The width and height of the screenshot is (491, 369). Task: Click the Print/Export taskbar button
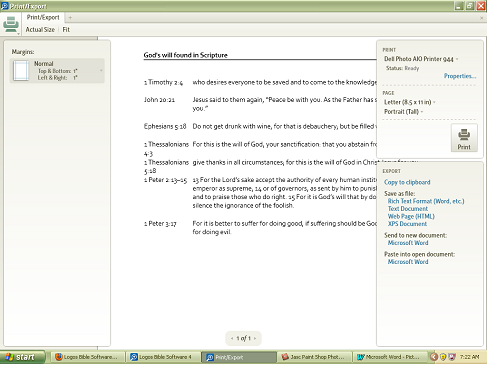tap(238, 357)
